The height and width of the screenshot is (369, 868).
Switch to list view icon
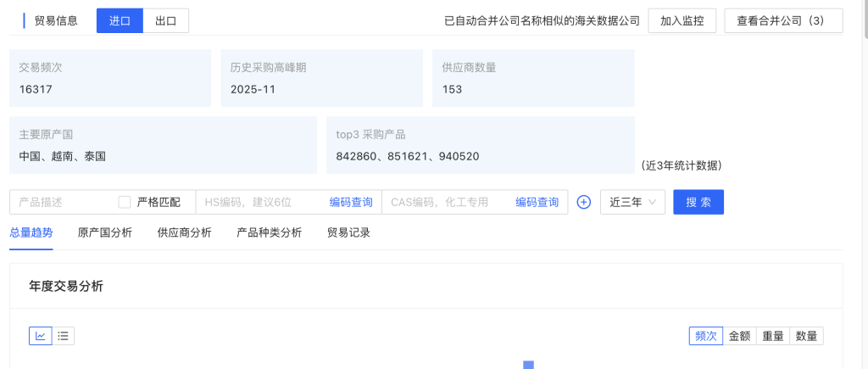point(63,336)
